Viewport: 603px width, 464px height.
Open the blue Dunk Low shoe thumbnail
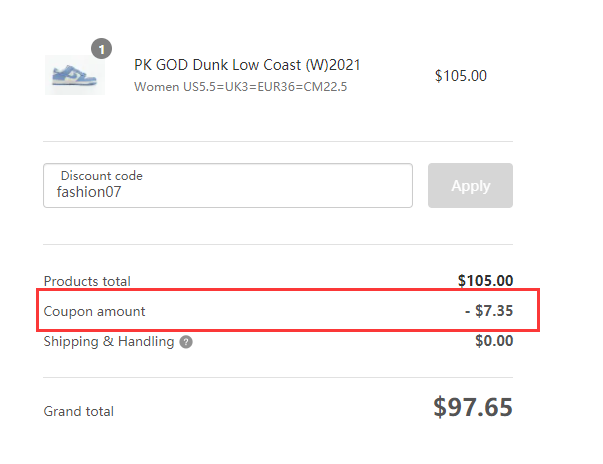[75, 75]
